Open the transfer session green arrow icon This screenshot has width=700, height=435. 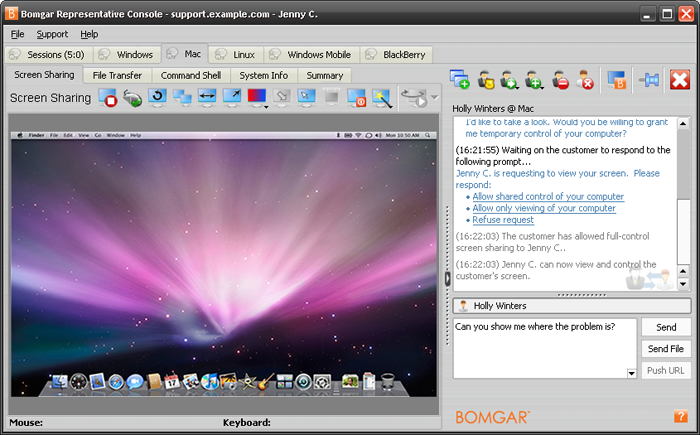(x=509, y=80)
